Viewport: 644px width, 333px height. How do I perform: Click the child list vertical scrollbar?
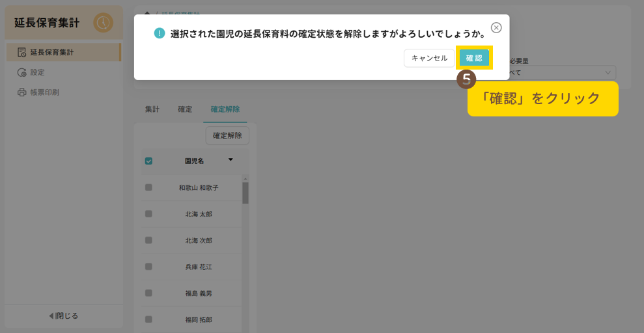pos(245,193)
